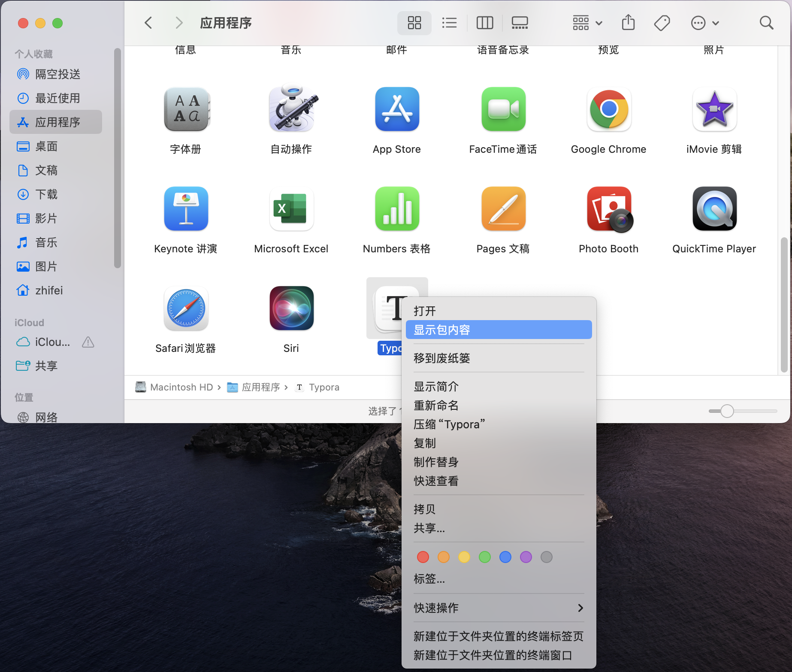Viewport: 792px width, 672px height.
Task: Select the Photo Booth app icon
Action: 610,209
